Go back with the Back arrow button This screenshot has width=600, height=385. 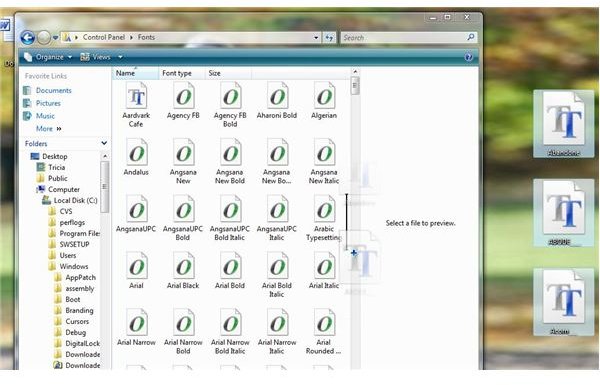coord(28,38)
